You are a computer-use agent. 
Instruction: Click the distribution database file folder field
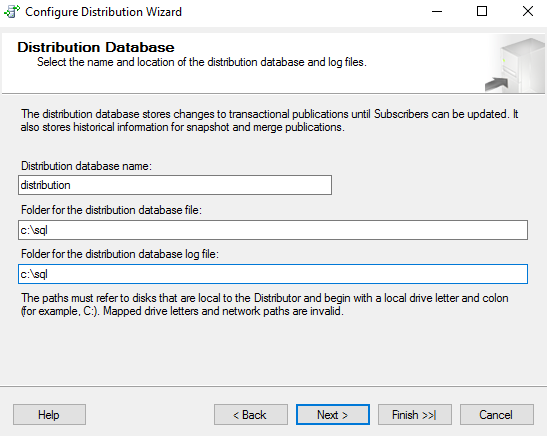click(x=273, y=230)
